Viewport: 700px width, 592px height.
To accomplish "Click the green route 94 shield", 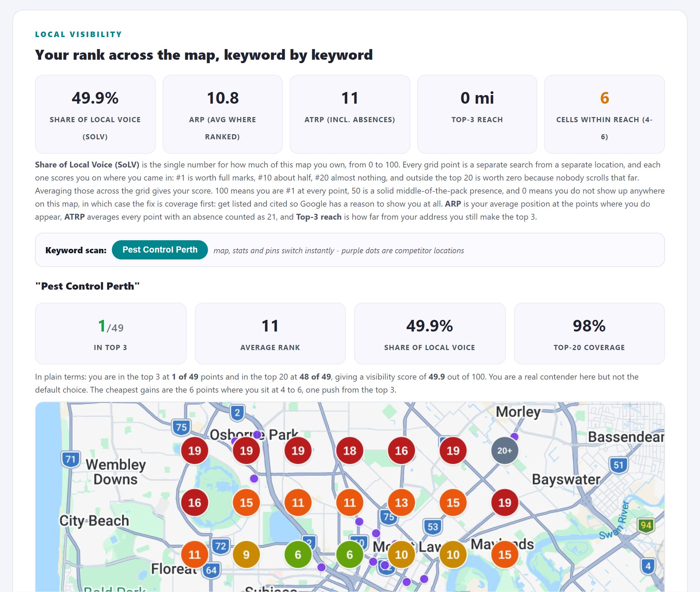I will [x=646, y=525].
